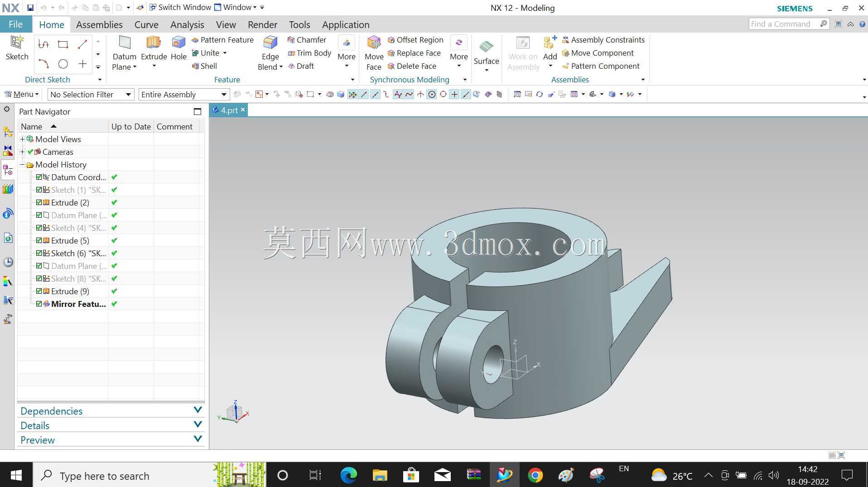This screenshot has width=868, height=487.
Task: Open the File menu
Action: click(15, 24)
